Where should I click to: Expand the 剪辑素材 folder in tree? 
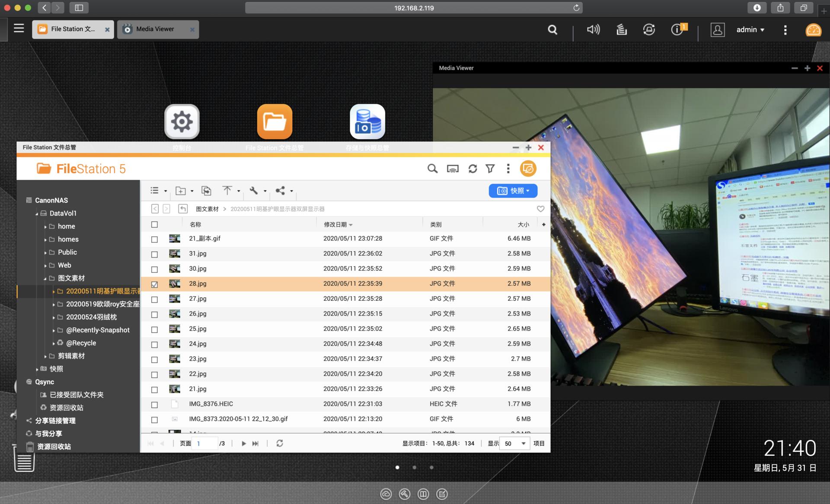pyautogui.click(x=45, y=356)
